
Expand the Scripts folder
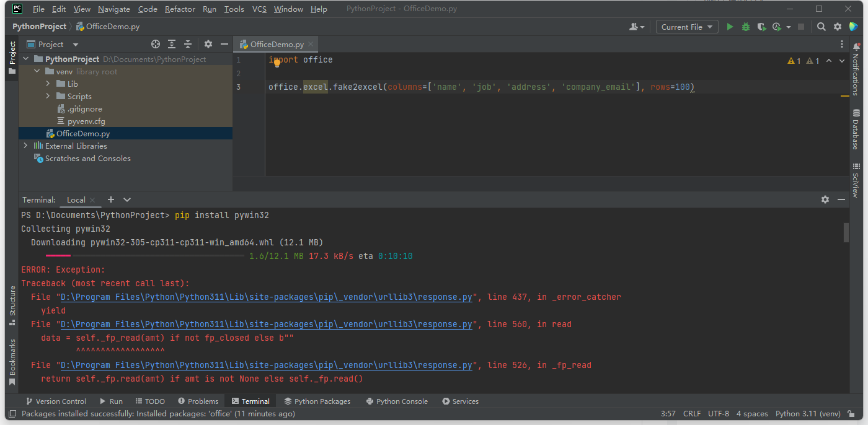[48, 96]
